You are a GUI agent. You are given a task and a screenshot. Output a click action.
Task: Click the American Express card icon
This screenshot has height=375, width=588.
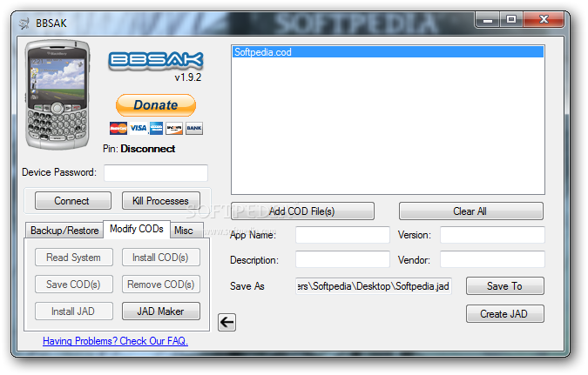(x=156, y=129)
